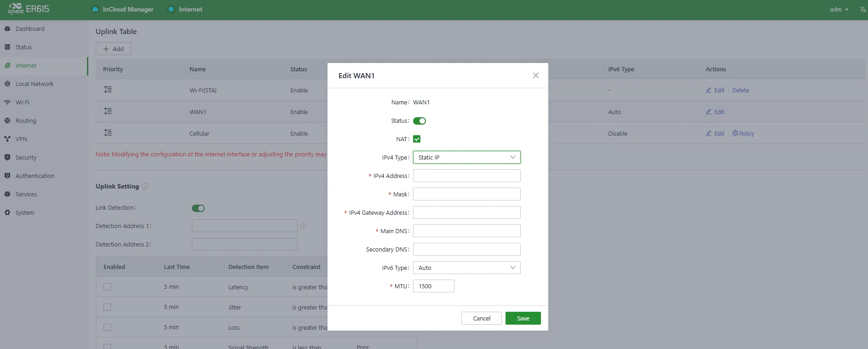868x349 pixels.
Task: Enable the Jitter detection checkbox
Action: point(107,307)
